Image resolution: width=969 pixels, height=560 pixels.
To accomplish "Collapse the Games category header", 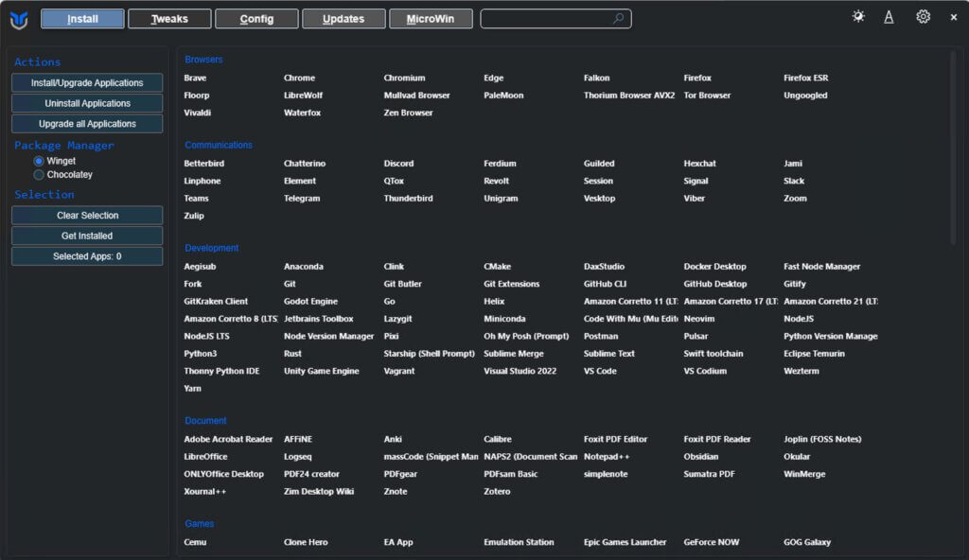I will click(x=199, y=523).
